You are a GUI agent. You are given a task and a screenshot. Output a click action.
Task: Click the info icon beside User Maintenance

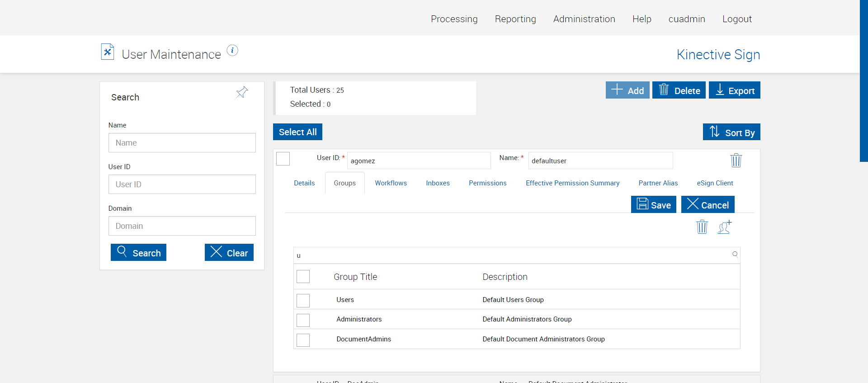click(232, 50)
